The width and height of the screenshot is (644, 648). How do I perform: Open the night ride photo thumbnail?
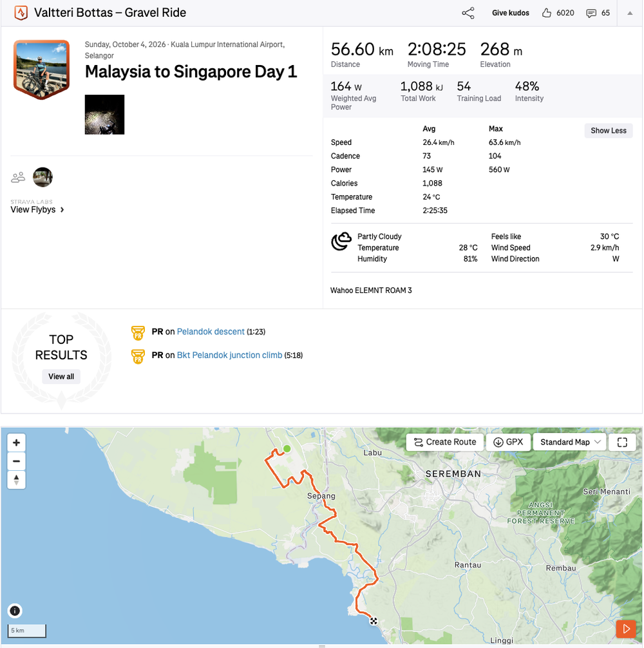pos(104,115)
